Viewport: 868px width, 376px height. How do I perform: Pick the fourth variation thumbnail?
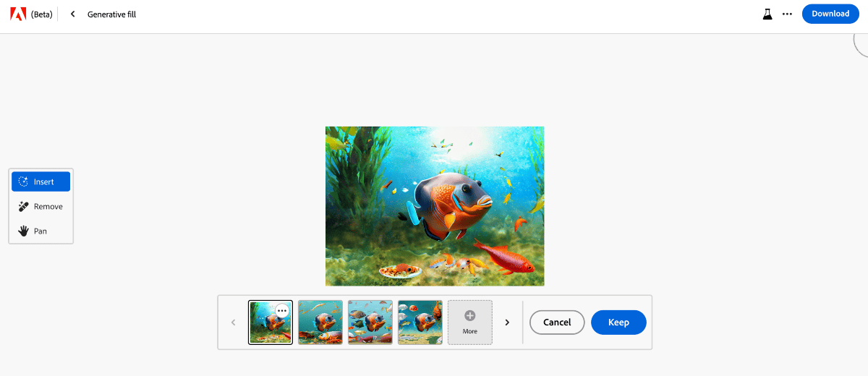pyautogui.click(x=420, y=322)
